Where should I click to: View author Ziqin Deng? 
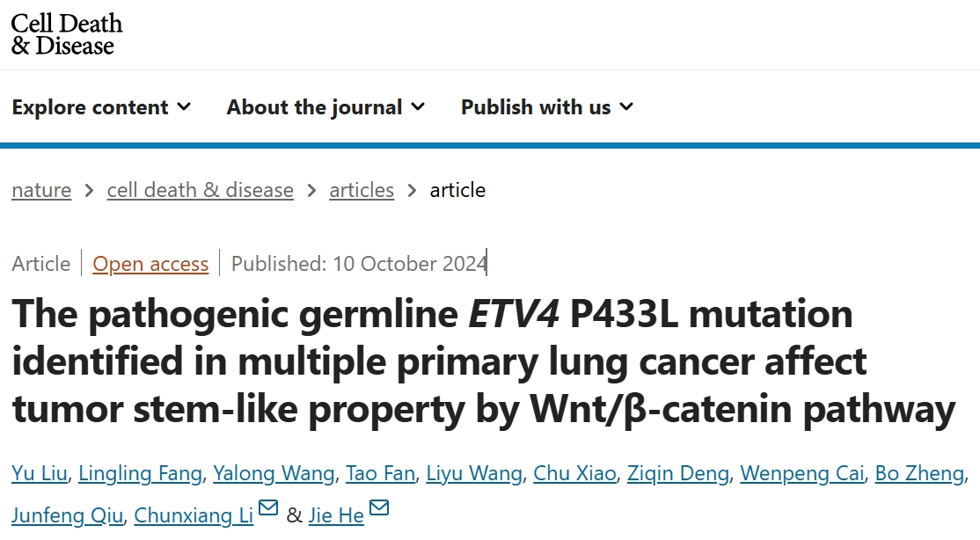(x=678, y=473)
